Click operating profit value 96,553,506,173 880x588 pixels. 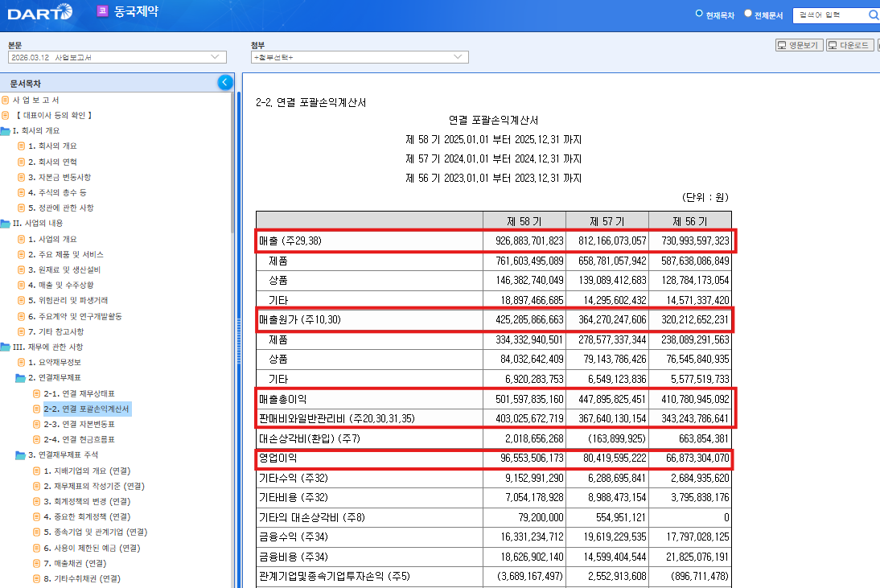coord(532,458)
